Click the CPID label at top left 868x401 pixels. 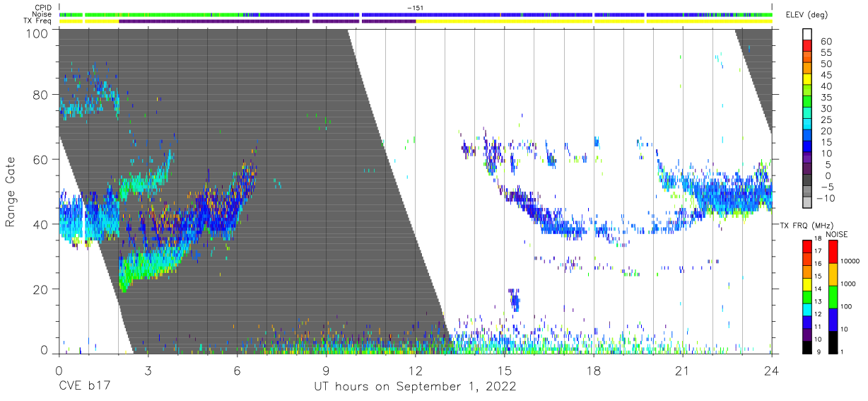pos(44,8)
